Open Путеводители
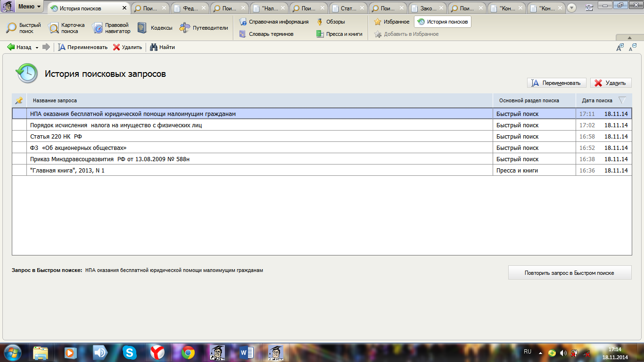Viewport: 644px width, 362px height. (x=204, y=28)
